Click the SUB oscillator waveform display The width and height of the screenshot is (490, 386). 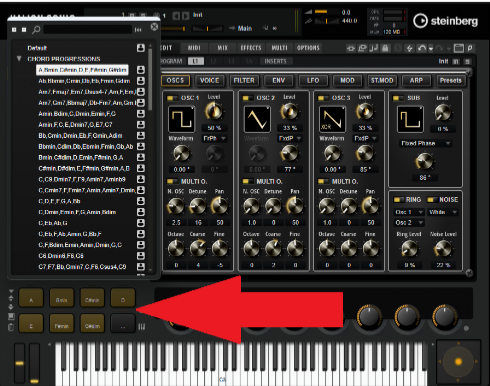click(410, 119)
